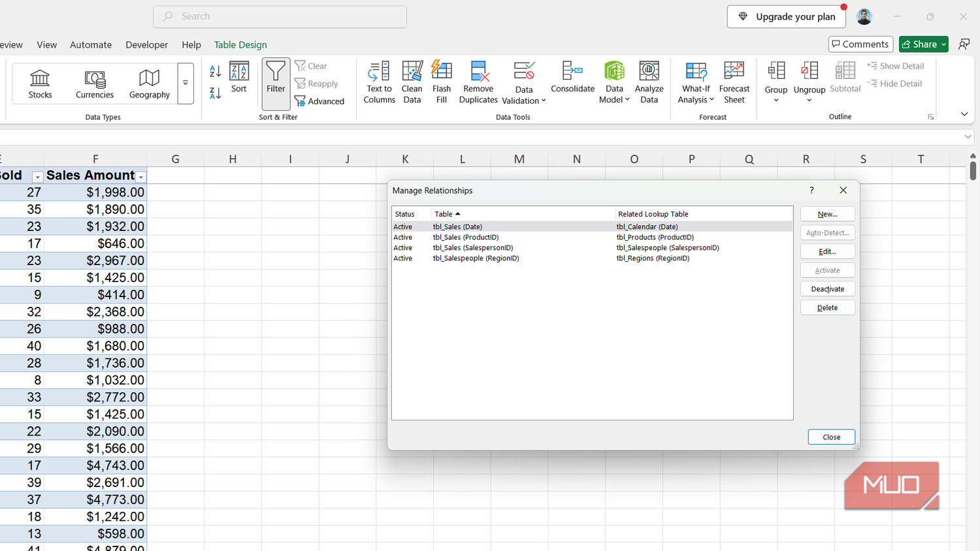Screen dimensions: 980x551
Task: Click Edit in Manage Relationships
Action: pos(828,251)
